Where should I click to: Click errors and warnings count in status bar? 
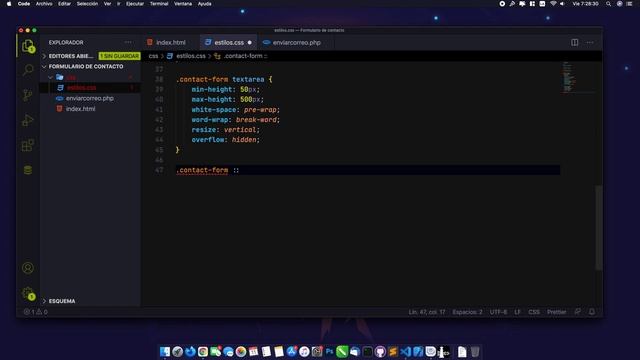pyautogui.click(x=36, y=312)
